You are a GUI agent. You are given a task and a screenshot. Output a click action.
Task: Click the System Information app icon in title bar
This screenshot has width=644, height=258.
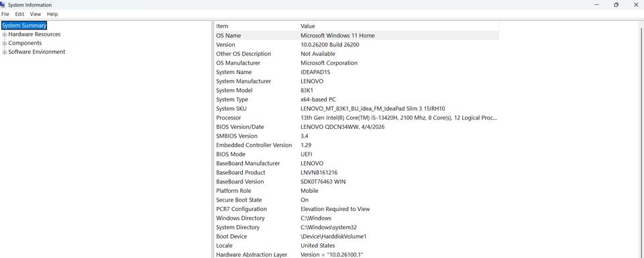[3, 5]
